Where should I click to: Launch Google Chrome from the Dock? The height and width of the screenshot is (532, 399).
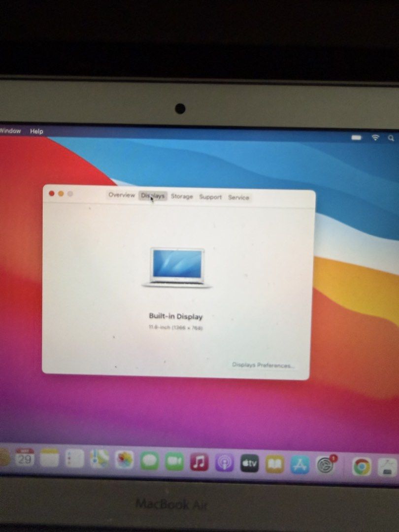point(362,466)
